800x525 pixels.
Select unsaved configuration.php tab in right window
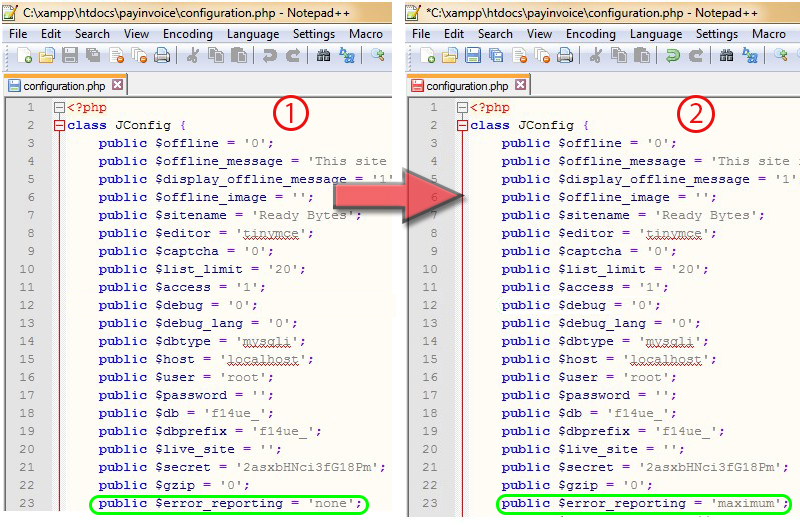(468, 85)
